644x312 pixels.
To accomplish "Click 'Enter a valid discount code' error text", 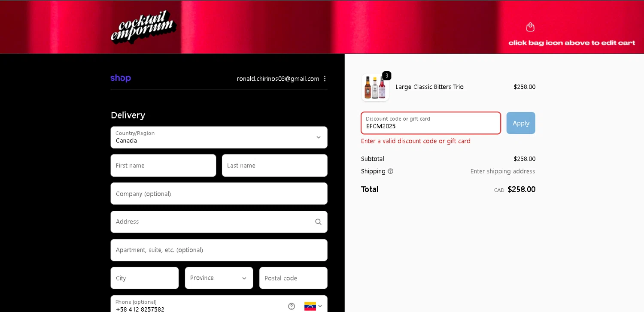I will pyautogui.click(x=416, y=141).
